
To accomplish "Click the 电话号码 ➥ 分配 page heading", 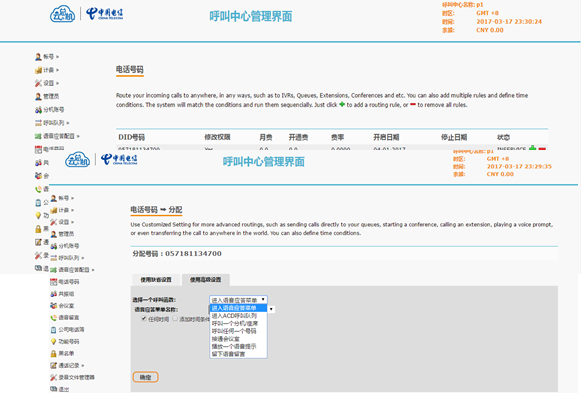I will [x=156, y=210].
